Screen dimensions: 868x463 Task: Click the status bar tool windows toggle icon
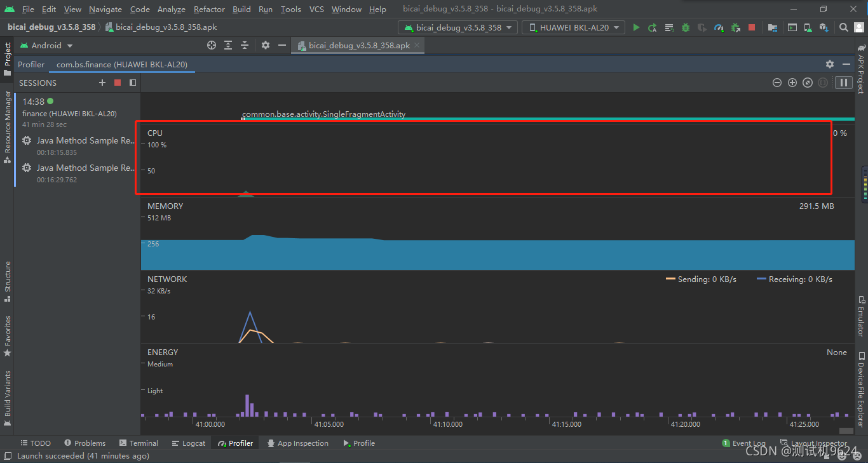click(8, 456)
